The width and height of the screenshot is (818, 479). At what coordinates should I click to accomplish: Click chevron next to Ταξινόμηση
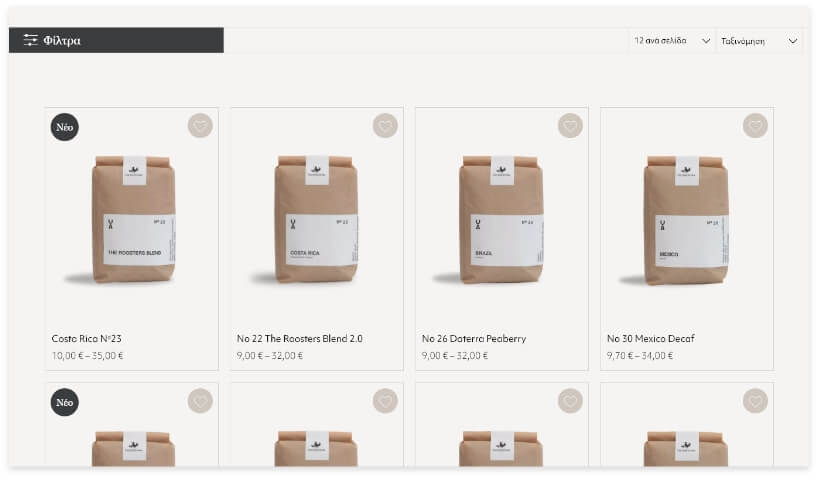pyautogui.click(x=792, y=41)
